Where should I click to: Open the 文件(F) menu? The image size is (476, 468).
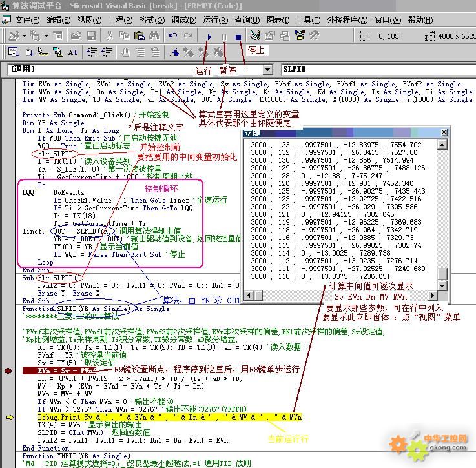(27, 20)
